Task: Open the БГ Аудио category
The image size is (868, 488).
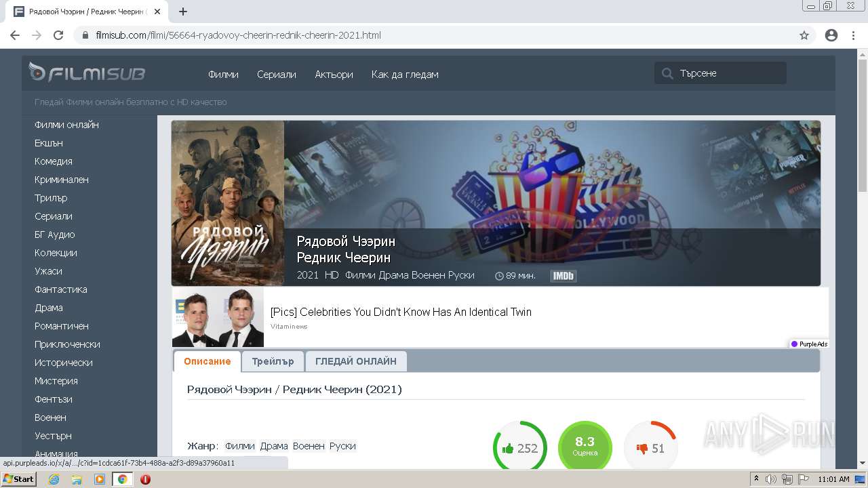Action: 55,235
